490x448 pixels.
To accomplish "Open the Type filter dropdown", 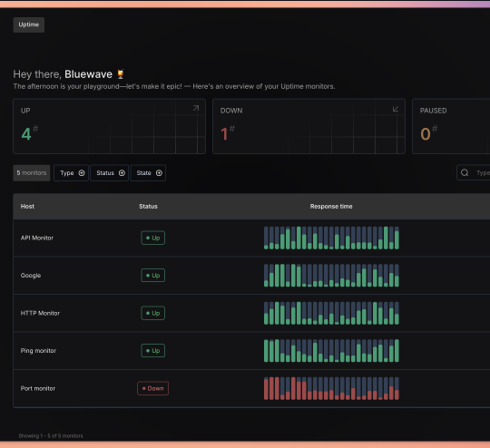I will pos(72,173).
